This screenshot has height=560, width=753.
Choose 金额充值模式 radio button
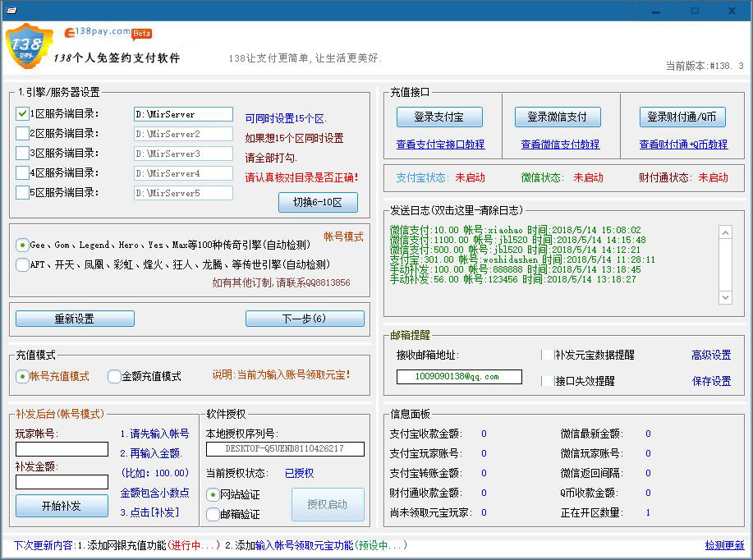point(114,376)
